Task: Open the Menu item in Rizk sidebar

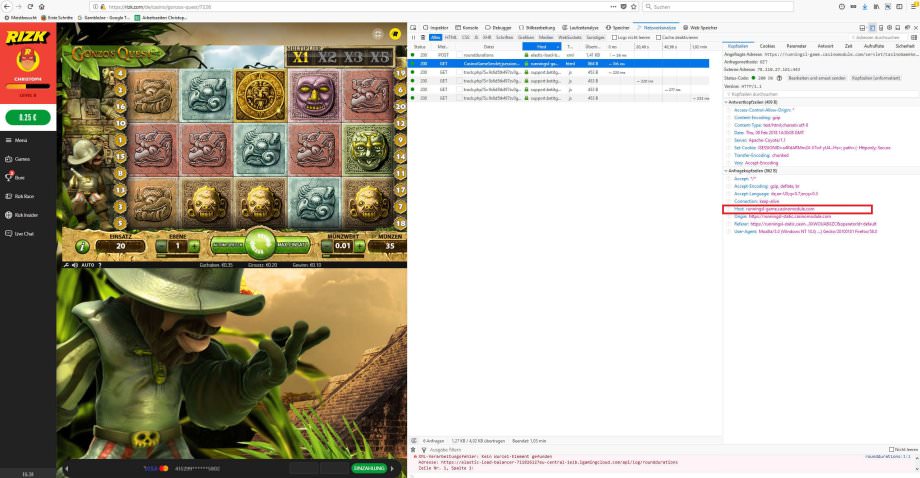Action: click(x=16, y=140)
